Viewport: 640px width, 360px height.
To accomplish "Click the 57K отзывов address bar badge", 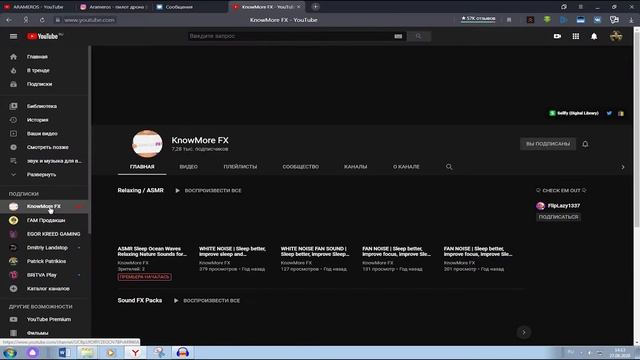I will [x=478, y=19].
